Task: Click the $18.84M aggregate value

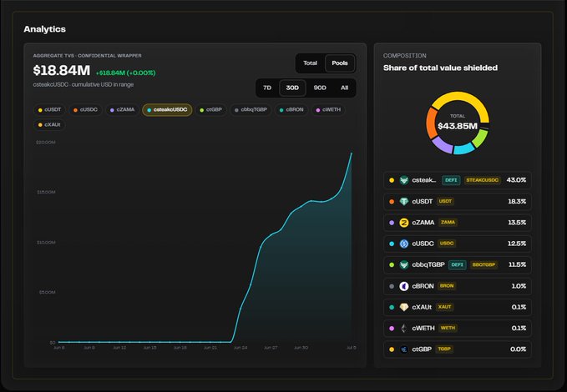Action: [62, 70]
